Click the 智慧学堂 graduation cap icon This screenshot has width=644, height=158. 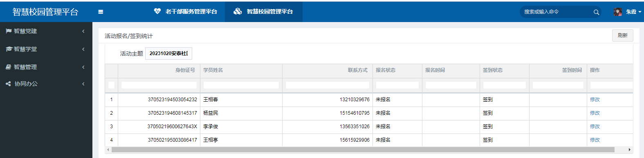(x=9, y=49)
